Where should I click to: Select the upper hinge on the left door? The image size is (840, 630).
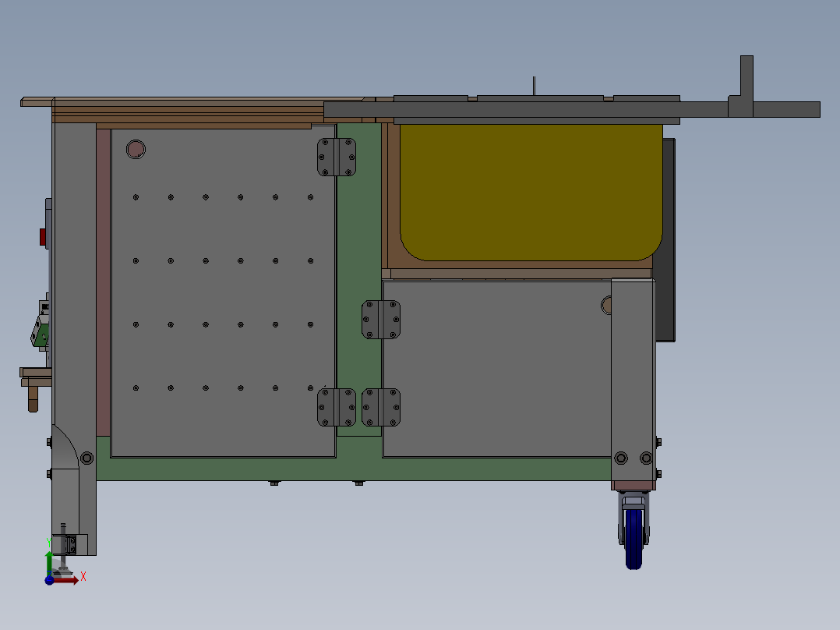click(337, 157)
